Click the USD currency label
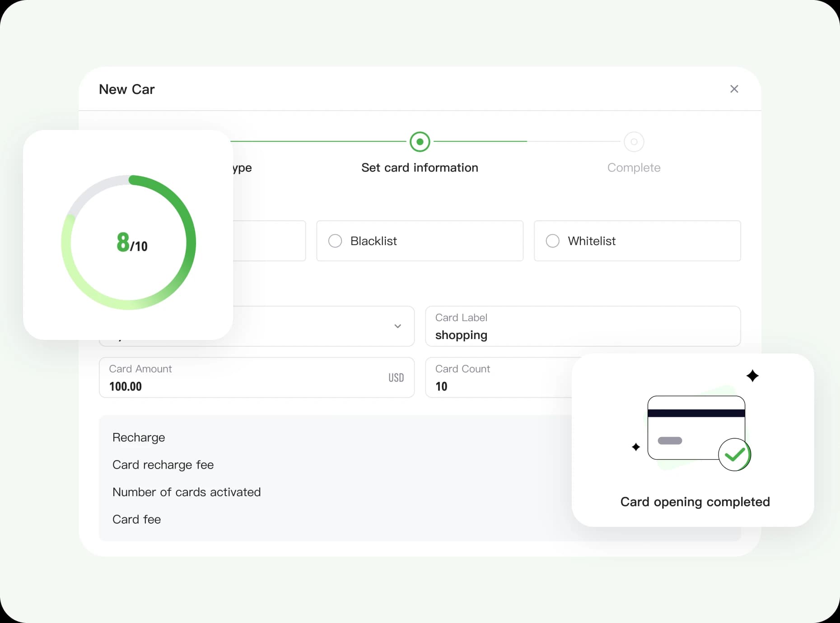 (396, 377)
